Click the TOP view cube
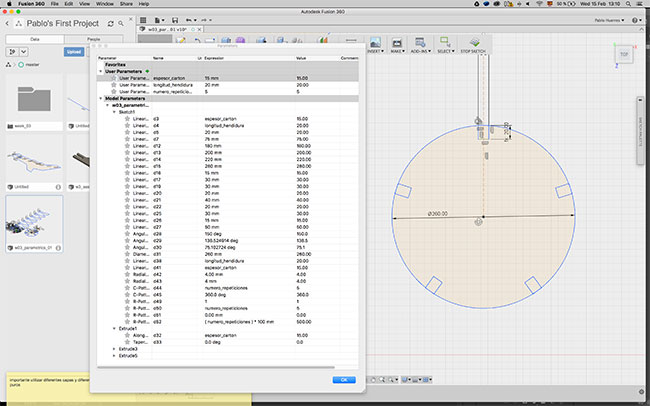 625,54
